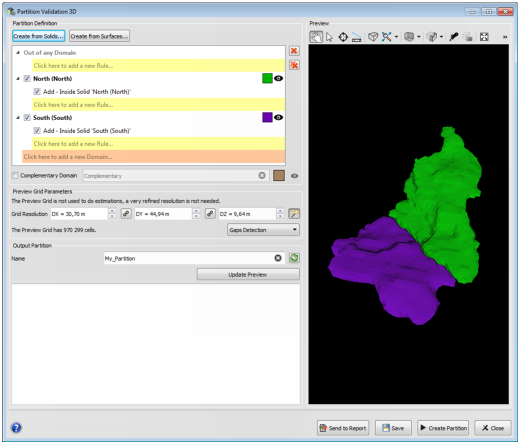Screen dimensions: 519x444
Task: Open the green color swatch of North domain
Action: point(267,79)
